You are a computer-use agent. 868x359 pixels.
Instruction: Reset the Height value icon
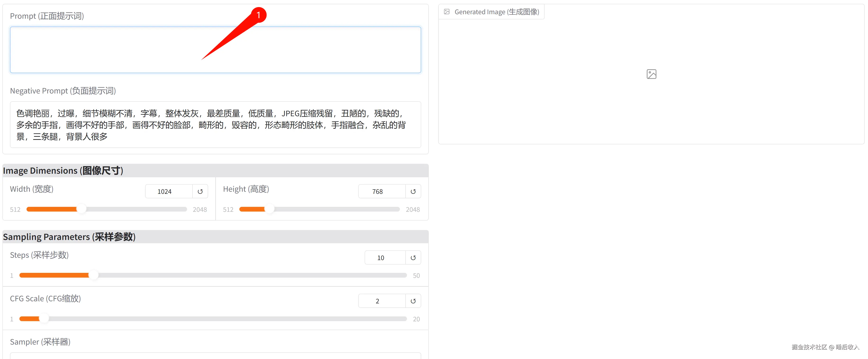pos(413,191)
